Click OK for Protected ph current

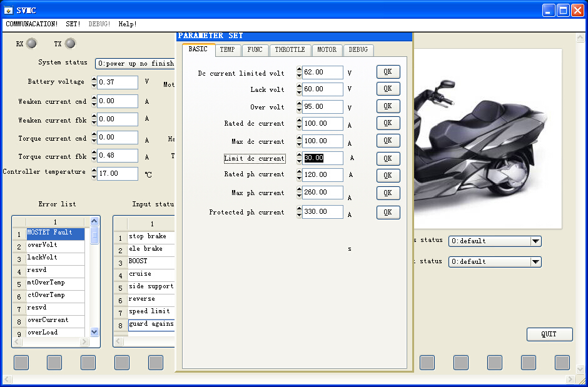point(388,213)
